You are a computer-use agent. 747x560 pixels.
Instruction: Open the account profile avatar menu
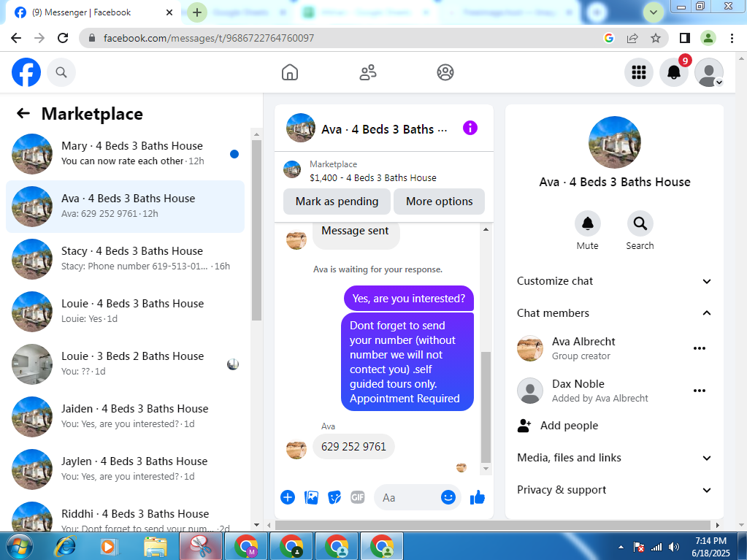(x=709, y=72)
